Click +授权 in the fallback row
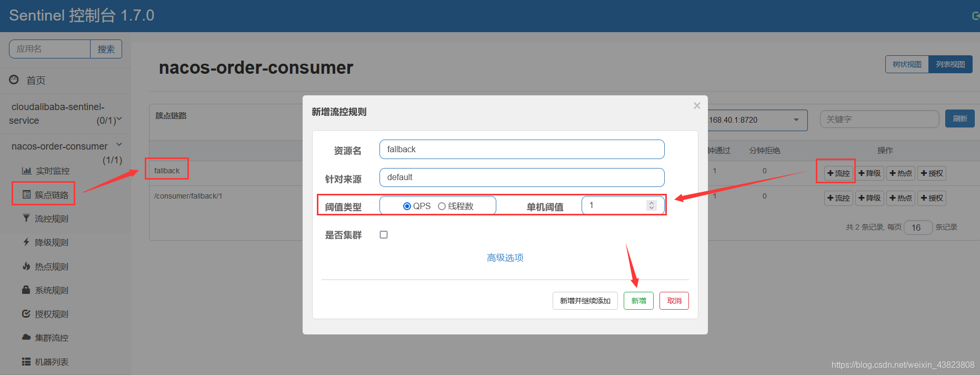Viewport: 980px width, 375px height. click(932, 173)
